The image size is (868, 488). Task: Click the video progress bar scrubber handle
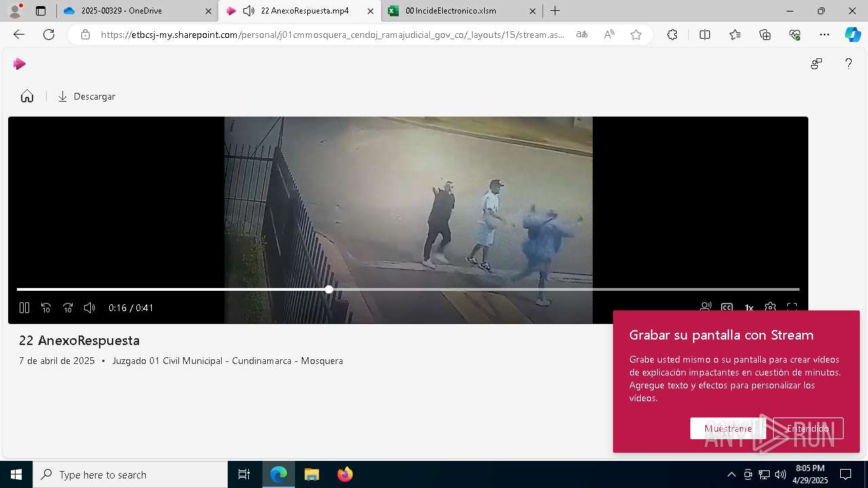(x=329, y=289)
